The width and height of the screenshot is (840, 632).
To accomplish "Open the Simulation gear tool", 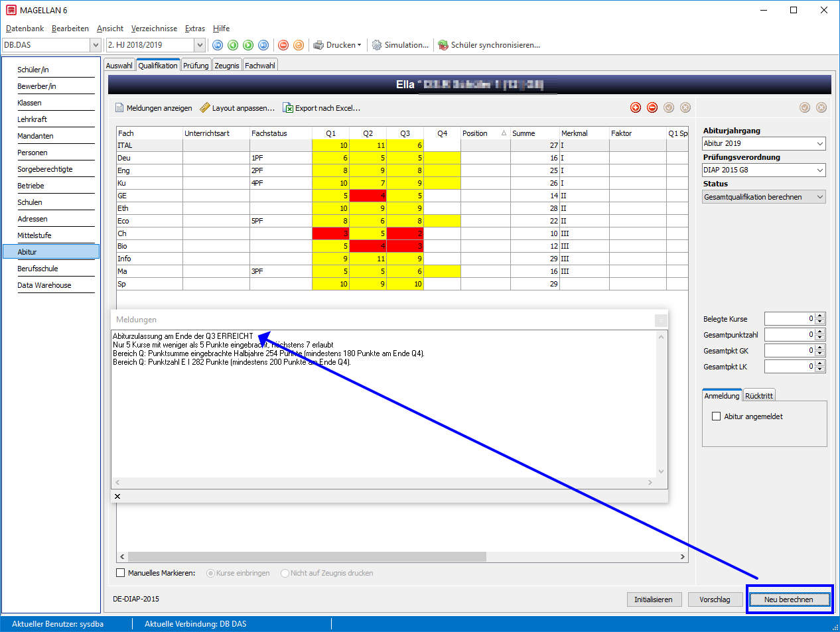I will coord(377,45).
